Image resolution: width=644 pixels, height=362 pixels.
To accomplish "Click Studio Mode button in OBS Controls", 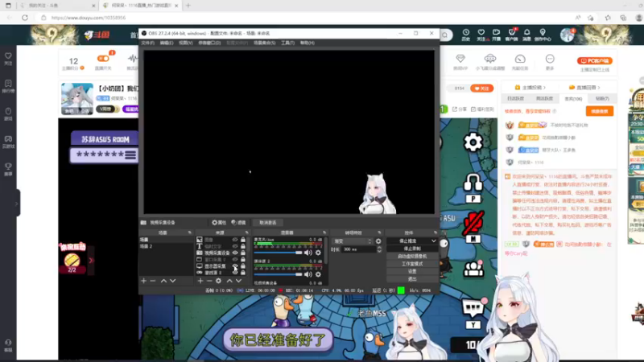I will coord(412,264).
